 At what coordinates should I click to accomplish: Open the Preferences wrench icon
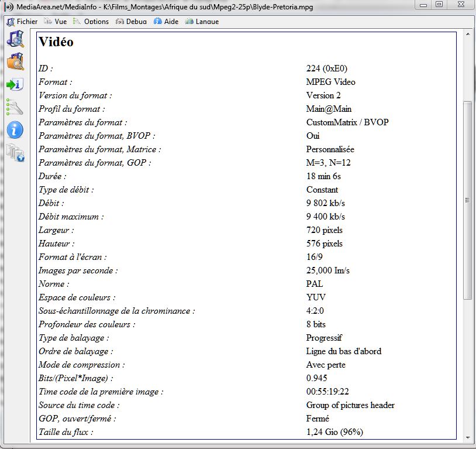15,107
